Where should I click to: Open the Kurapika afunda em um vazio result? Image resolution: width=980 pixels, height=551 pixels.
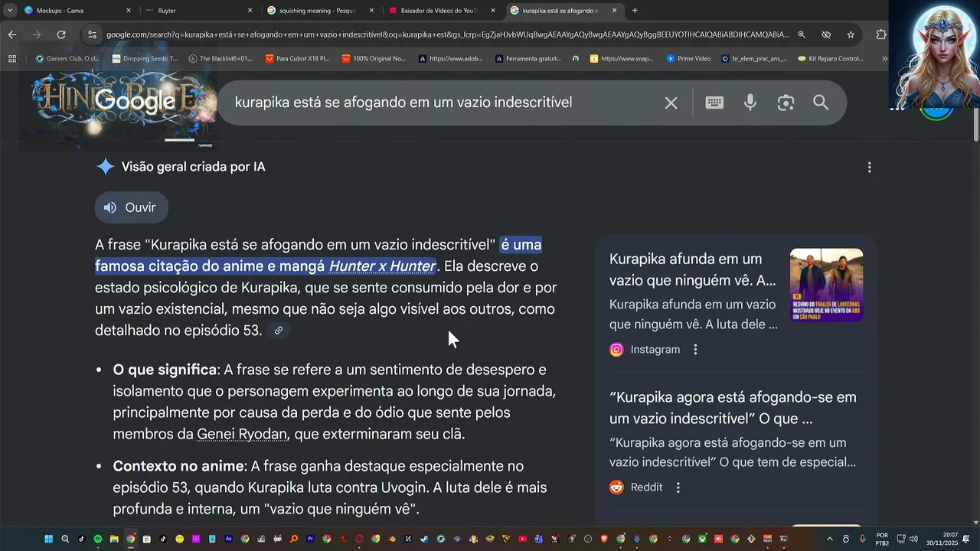pyautogui.click(x=692, y=269)
